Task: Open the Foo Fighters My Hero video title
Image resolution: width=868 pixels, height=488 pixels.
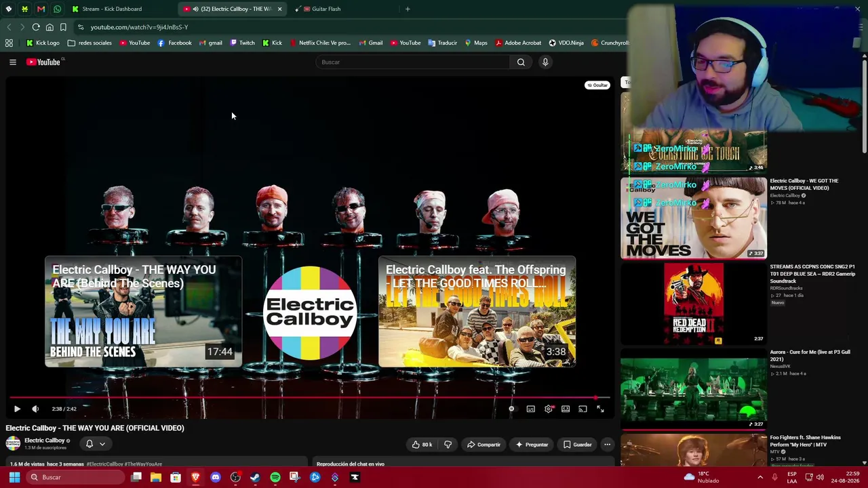Action: click(x=805, y=441)
